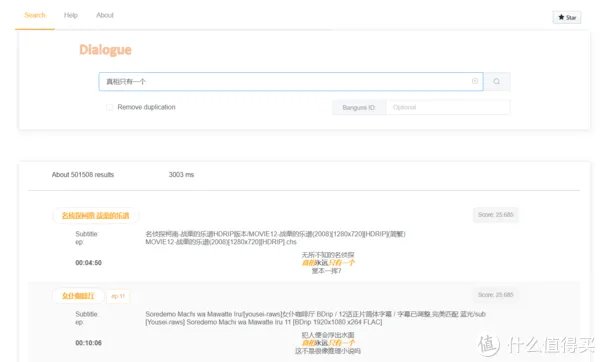Image resolution: width=600 pixels, height=362 pixels.
Task: Click the Yousei-raws ep 11 BDrip file name
Action: point(264,322)
